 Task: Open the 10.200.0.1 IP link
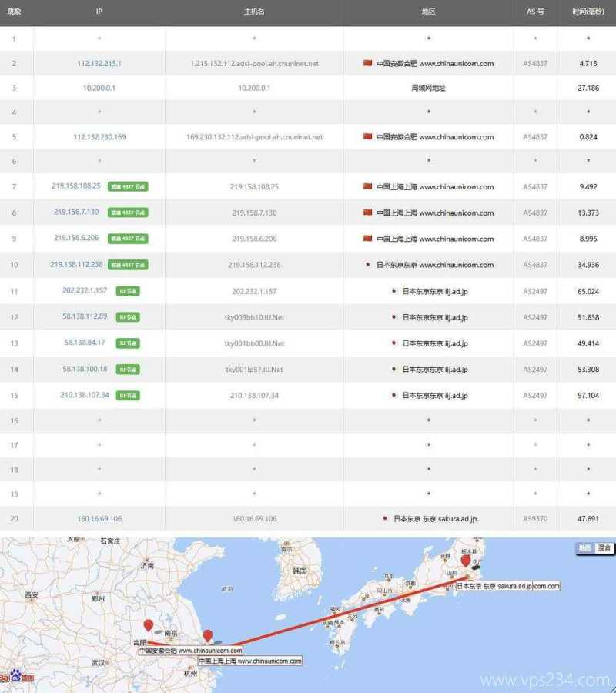click(99, 88)
